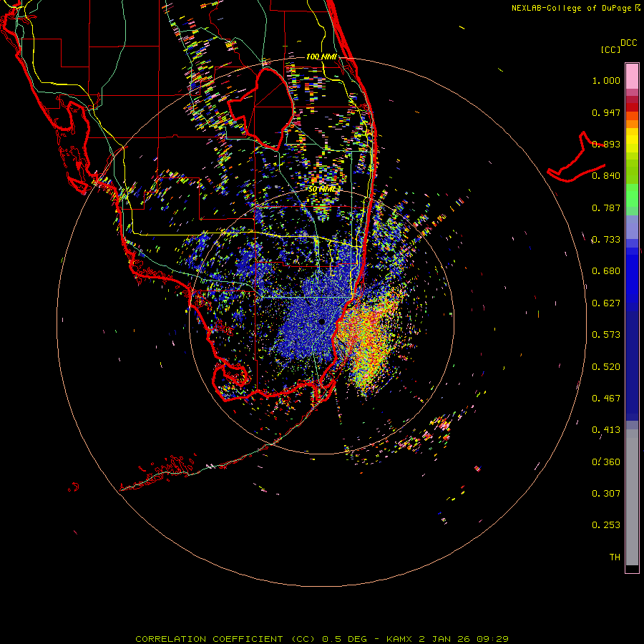Click the 0.947 legend value
The image size is (644, 644).
pyautogui.click(x=606, y=112)
